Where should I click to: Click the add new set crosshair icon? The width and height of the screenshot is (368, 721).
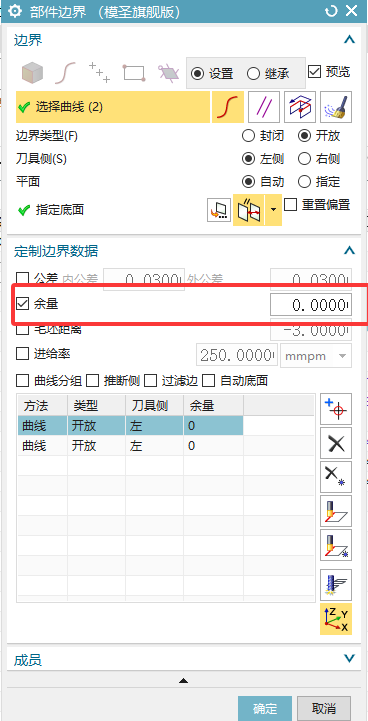336,409
